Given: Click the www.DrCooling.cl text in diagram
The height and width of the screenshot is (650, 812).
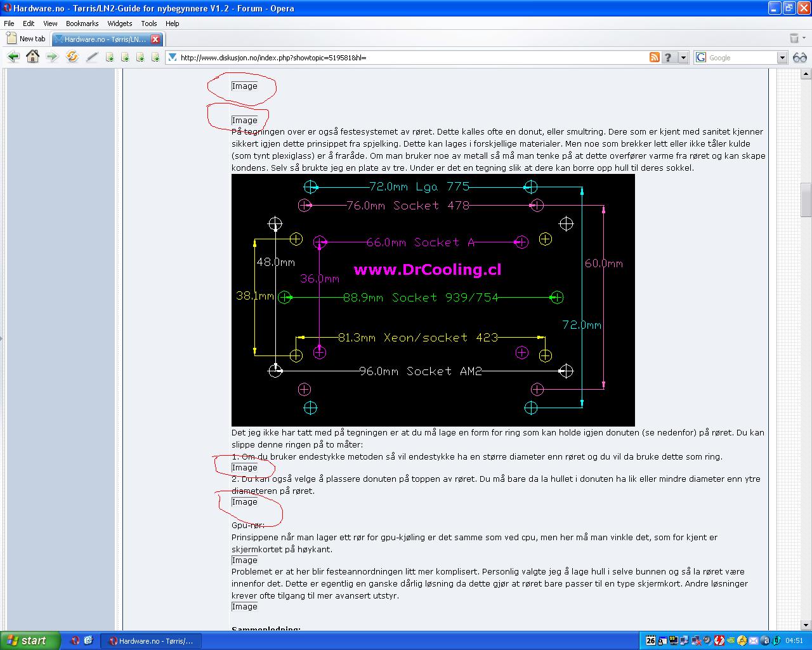Looking at the screenshot, I should point(428,269).
